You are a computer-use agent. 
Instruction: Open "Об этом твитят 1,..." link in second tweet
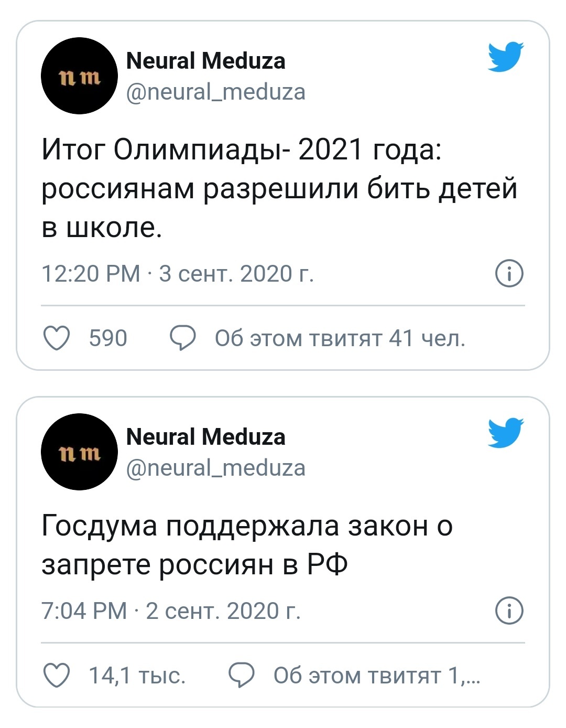(376, 676)
